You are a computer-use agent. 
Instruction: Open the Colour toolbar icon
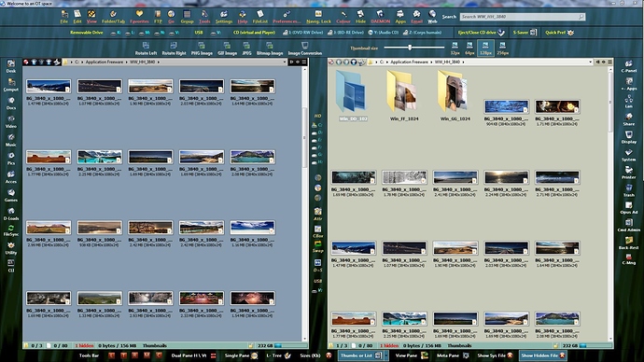343,17
